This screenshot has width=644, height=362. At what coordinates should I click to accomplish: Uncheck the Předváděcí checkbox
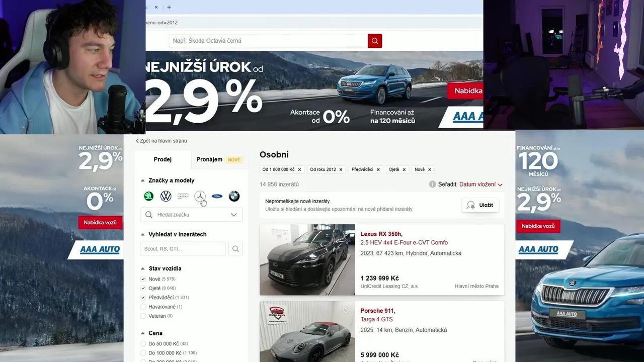tap(143, 298)
